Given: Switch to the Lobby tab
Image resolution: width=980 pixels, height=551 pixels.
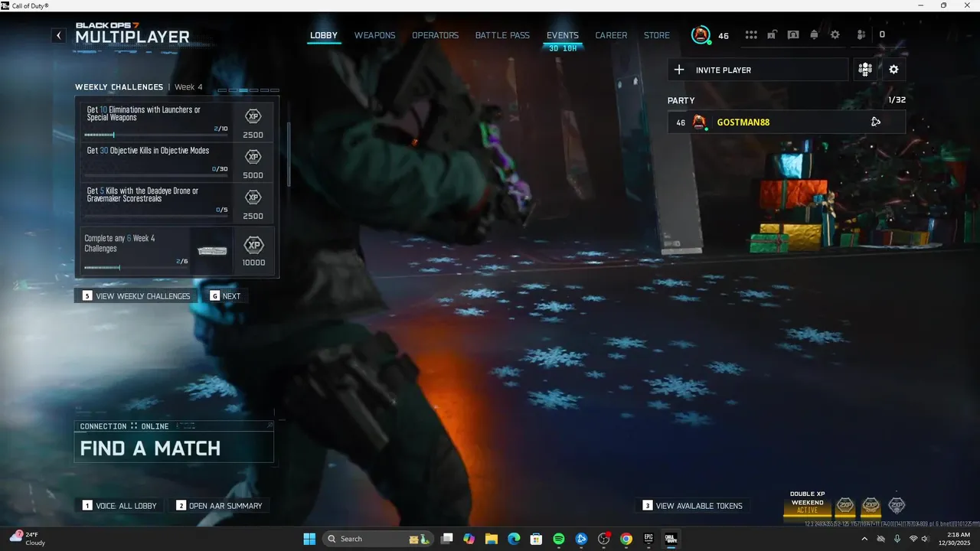Looking at the screenshot, I should 324,35.
